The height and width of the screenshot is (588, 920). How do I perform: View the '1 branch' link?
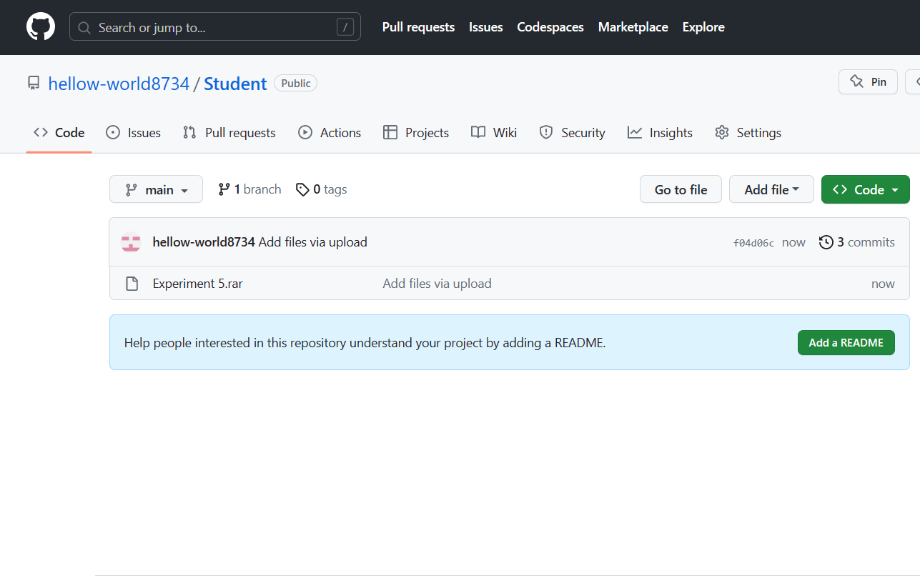click(249, 189)
